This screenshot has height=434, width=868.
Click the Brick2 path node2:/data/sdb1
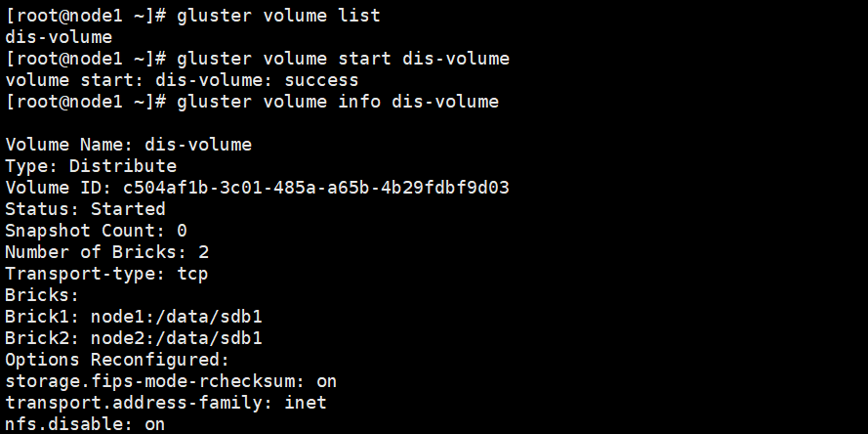pos(176,338)
